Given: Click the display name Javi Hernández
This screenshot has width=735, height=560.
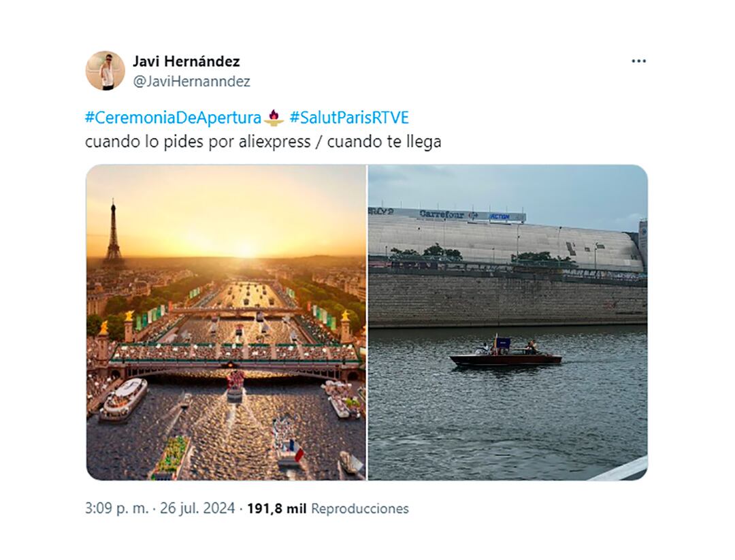Looking at the screenshot, I should [x=186, y=61].
